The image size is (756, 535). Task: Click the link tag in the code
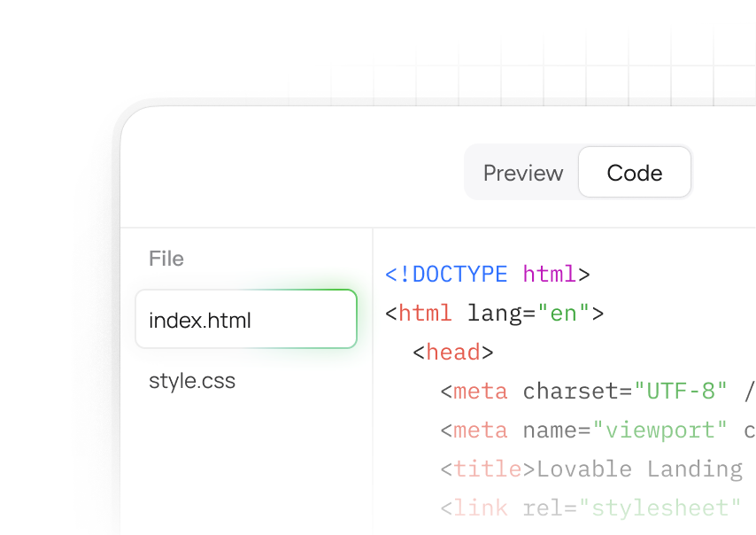481,508
